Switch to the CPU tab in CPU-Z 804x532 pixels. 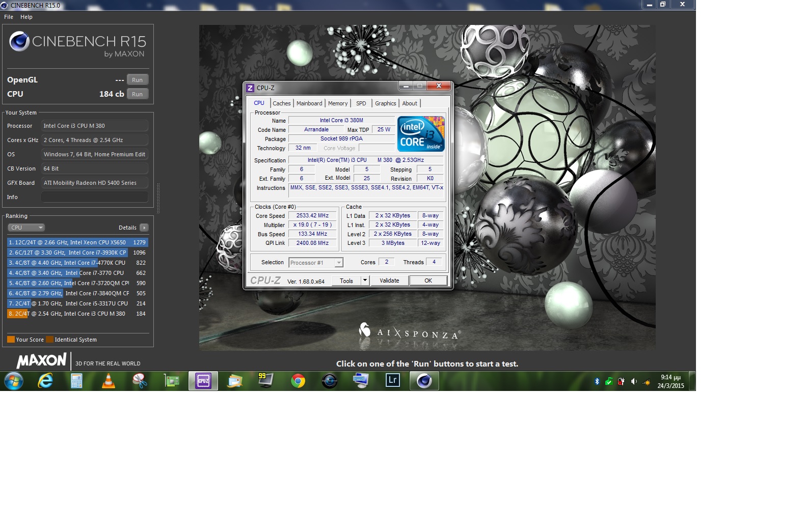259,103
